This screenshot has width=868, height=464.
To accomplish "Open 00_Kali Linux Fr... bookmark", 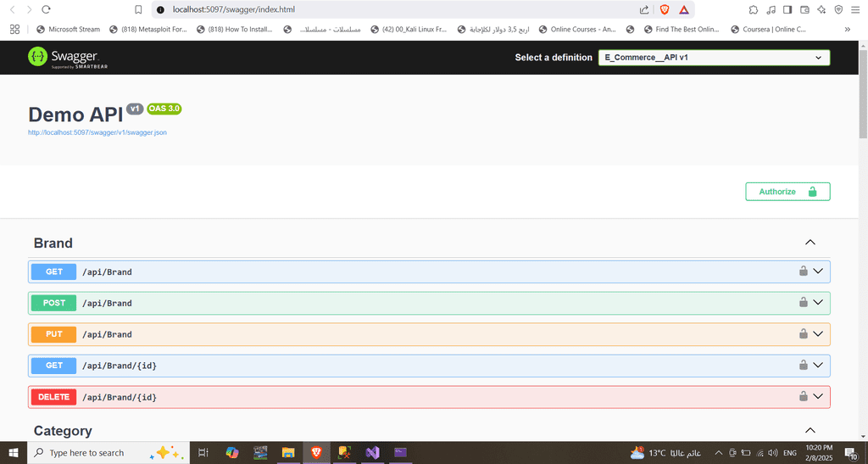I will click(x=409, y=30).
